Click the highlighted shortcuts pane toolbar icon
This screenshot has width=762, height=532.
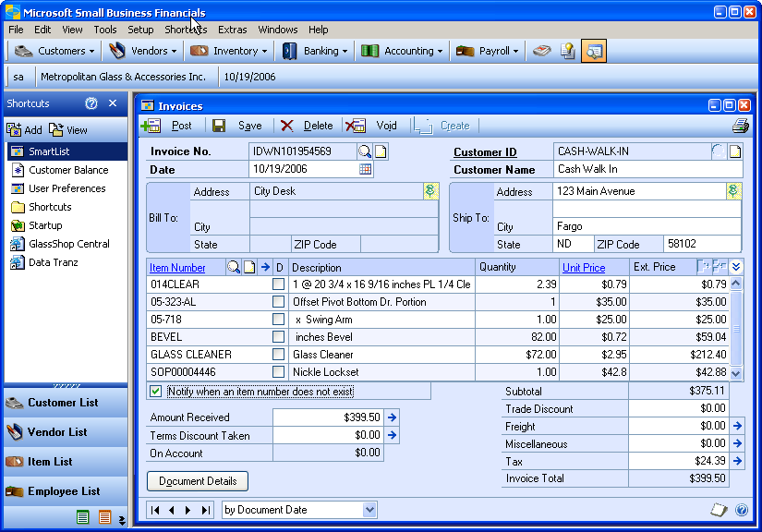click(x=594, y=51)
